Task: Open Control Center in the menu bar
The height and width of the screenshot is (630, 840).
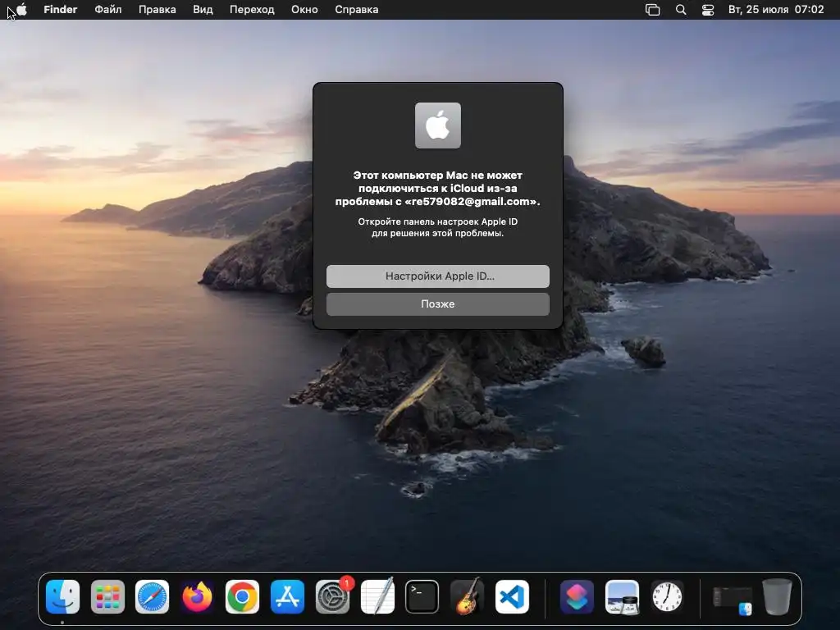Action: tap(708, 10)
